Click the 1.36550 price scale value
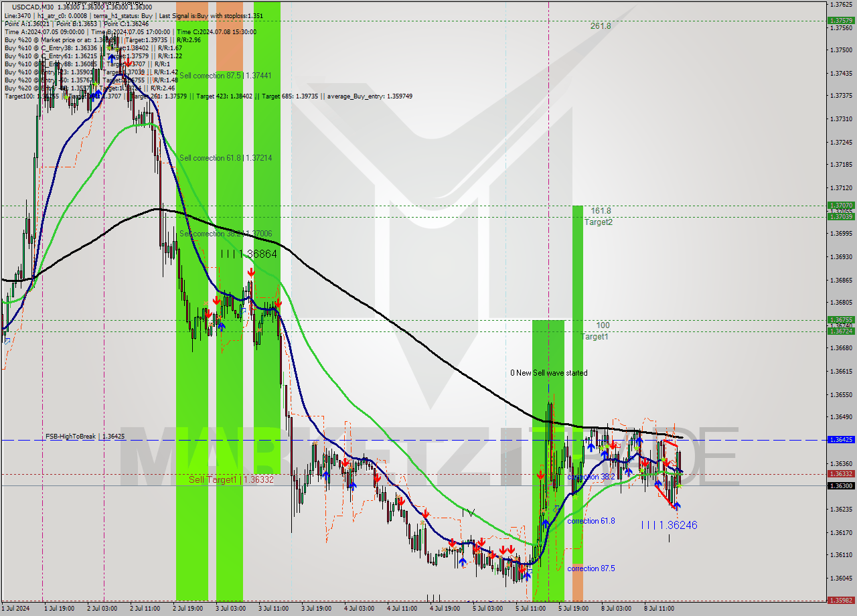Screen dimensions: 857x616 tap(841, 394)
